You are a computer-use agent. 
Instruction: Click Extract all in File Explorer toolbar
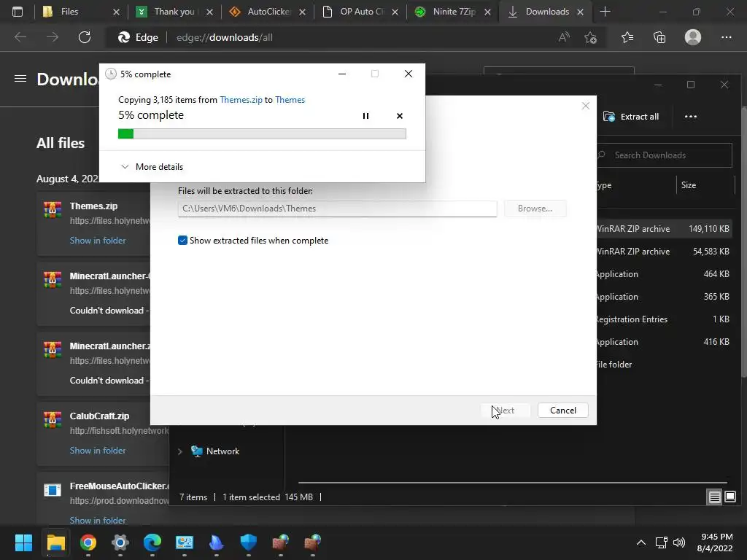point(631,117)
